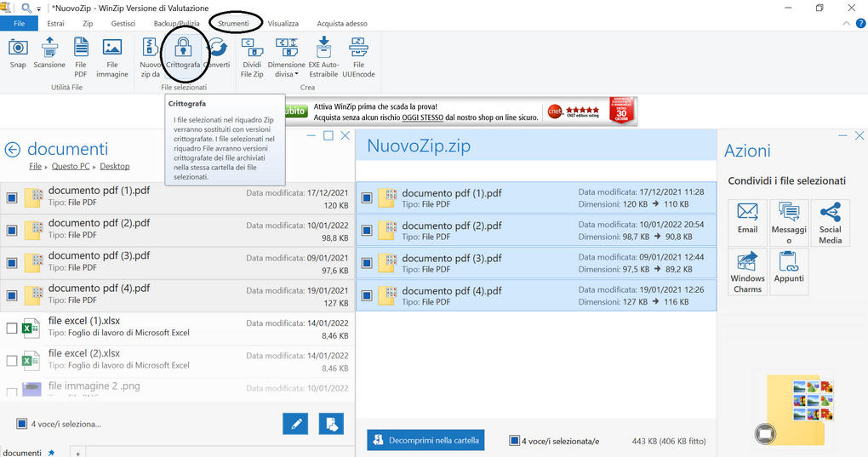Copy to Appunti clipboard icon

click(789, 271)
